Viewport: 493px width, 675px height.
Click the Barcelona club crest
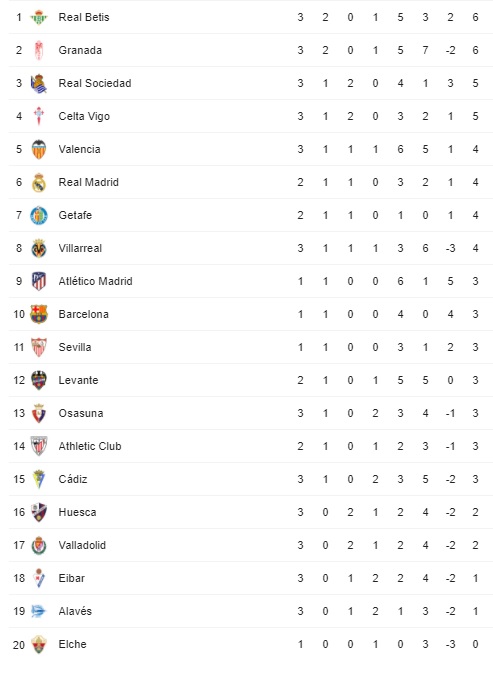39,314
